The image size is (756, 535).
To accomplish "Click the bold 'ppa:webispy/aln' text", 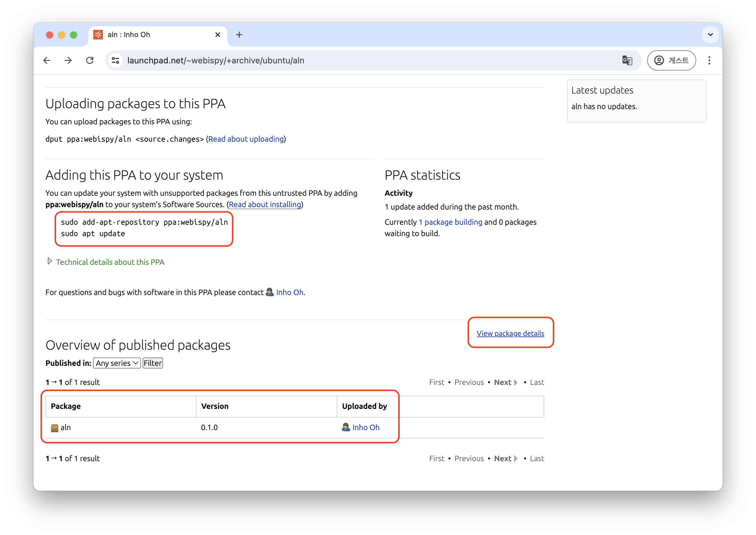I will pos(74,204).
